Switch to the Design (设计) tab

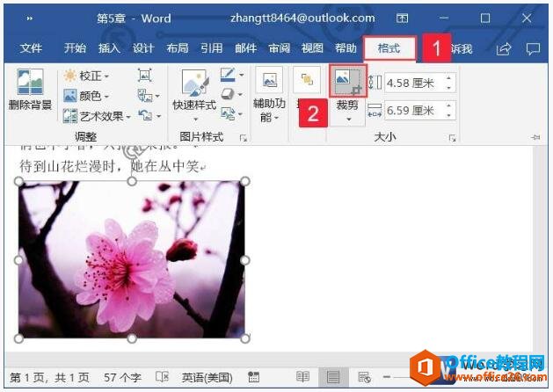(x=143, y=48)
